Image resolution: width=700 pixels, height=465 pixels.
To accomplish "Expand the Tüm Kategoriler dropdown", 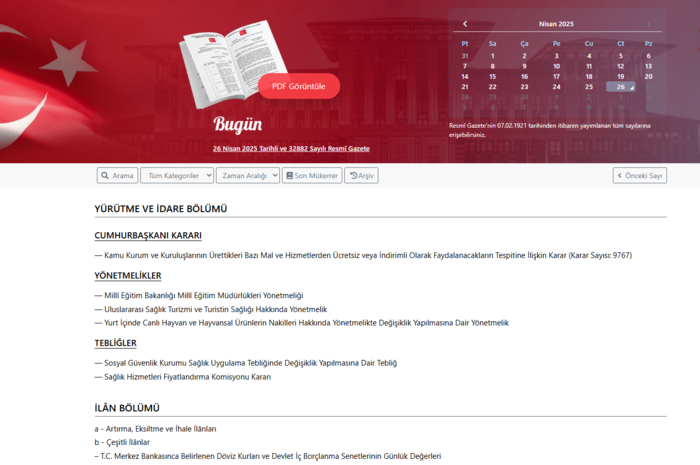I will pyautogui.click(x=177, y=175).
